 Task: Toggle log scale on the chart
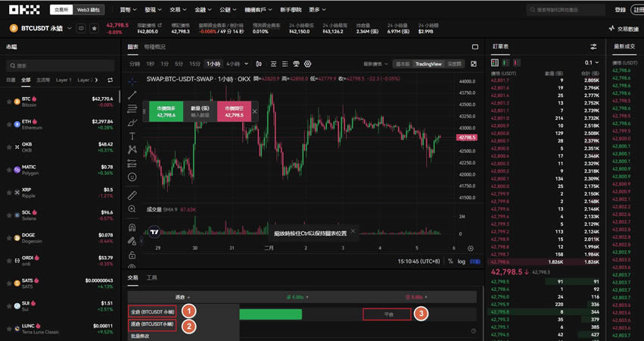tap(462, 261)
